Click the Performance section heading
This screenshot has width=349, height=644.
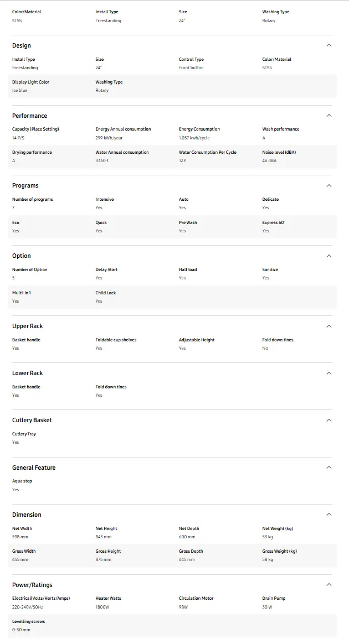(30, 116)
